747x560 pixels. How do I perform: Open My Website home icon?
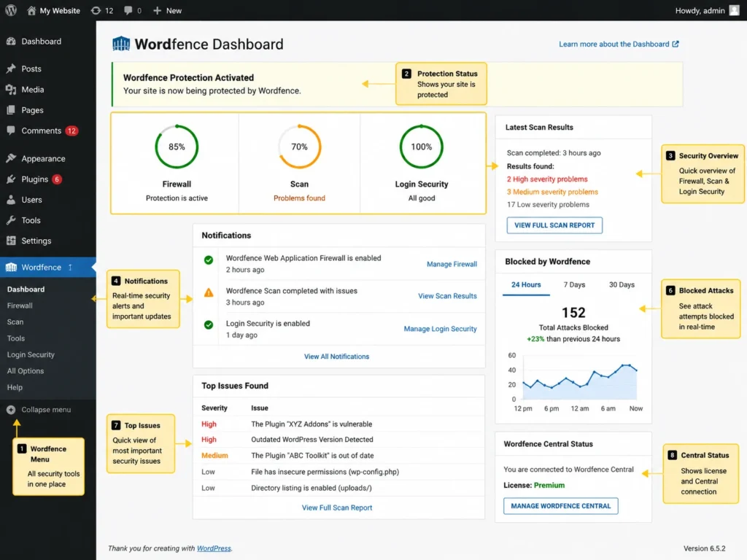31,10
